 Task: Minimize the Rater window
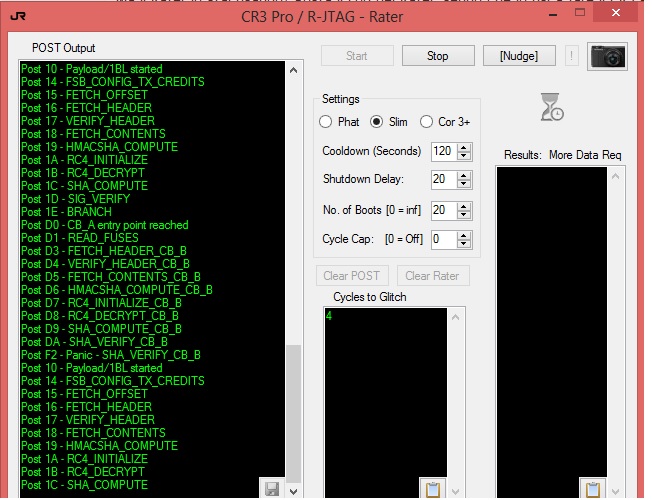click(553, 15)
